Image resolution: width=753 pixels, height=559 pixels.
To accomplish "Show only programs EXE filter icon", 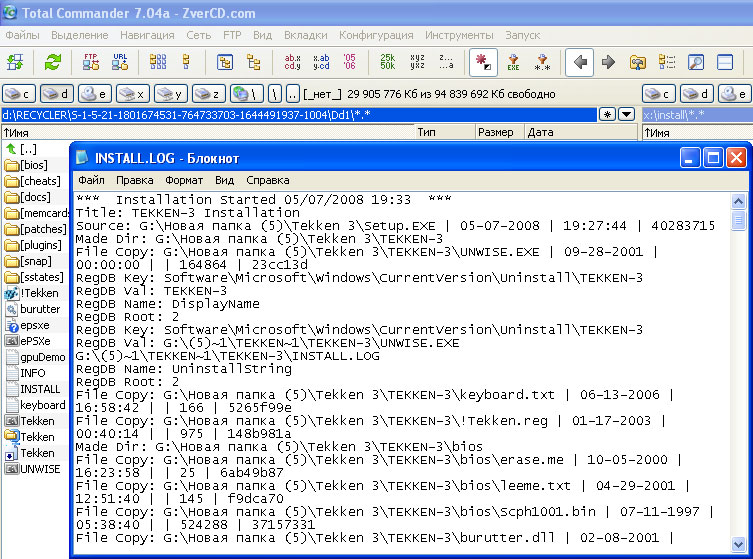I will tap(513, 62).
